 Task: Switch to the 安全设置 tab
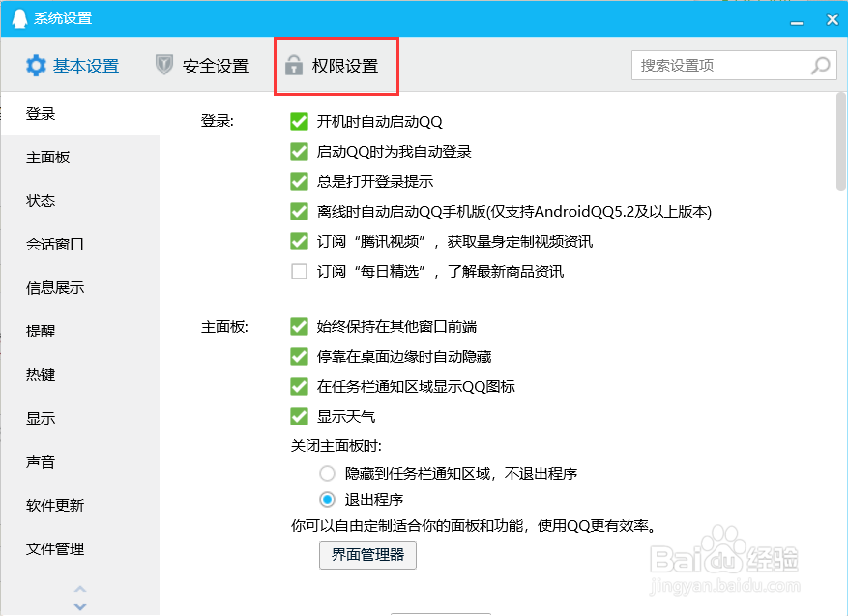click(x=215, y=66)
